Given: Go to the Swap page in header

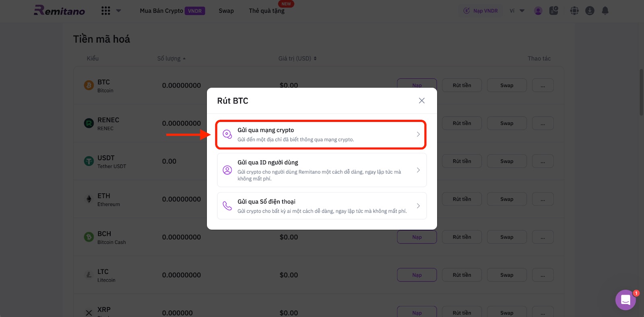Looking at the screenshot, I should click(226, 11).
